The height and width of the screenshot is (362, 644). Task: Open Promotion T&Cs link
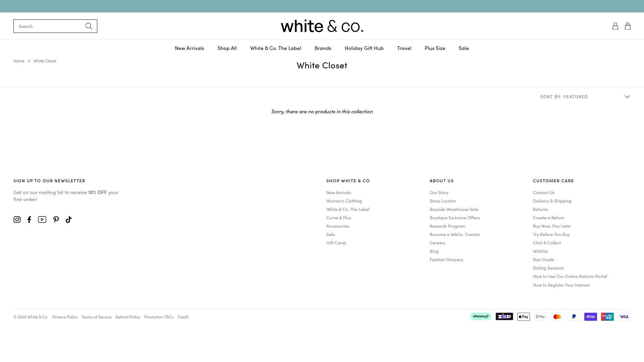pyautogui.click(x=159, y=317)
